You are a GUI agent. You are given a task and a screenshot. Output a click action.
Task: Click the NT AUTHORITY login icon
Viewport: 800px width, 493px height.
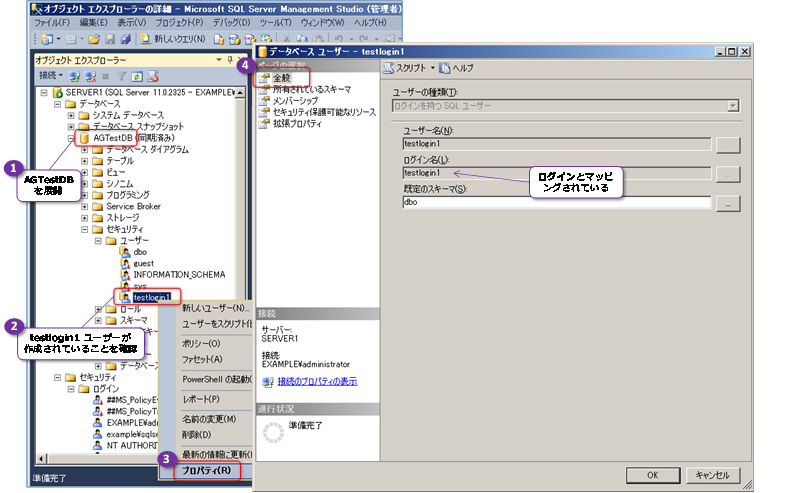coord(97,446)
